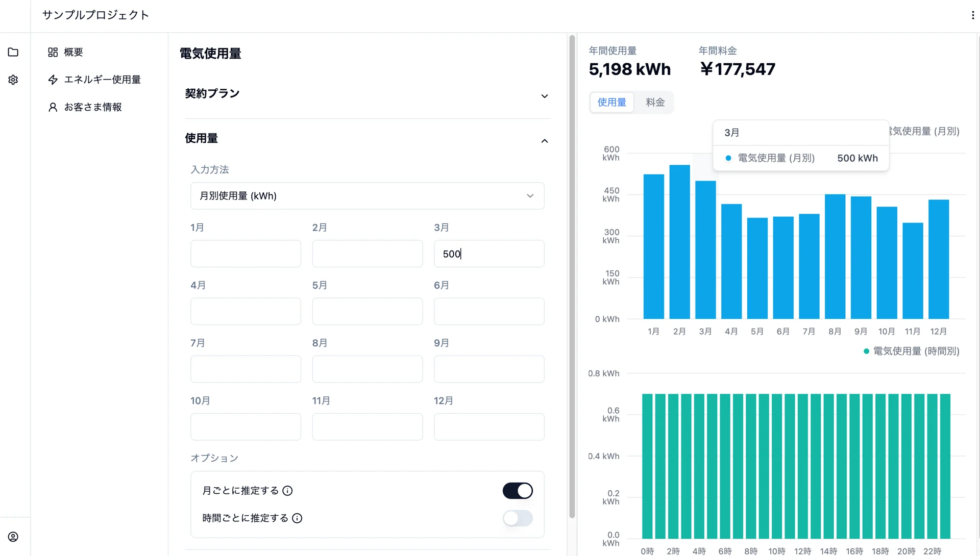Click the 12月 usage input field
Viewport: 980px width, 556px height.
489,426
